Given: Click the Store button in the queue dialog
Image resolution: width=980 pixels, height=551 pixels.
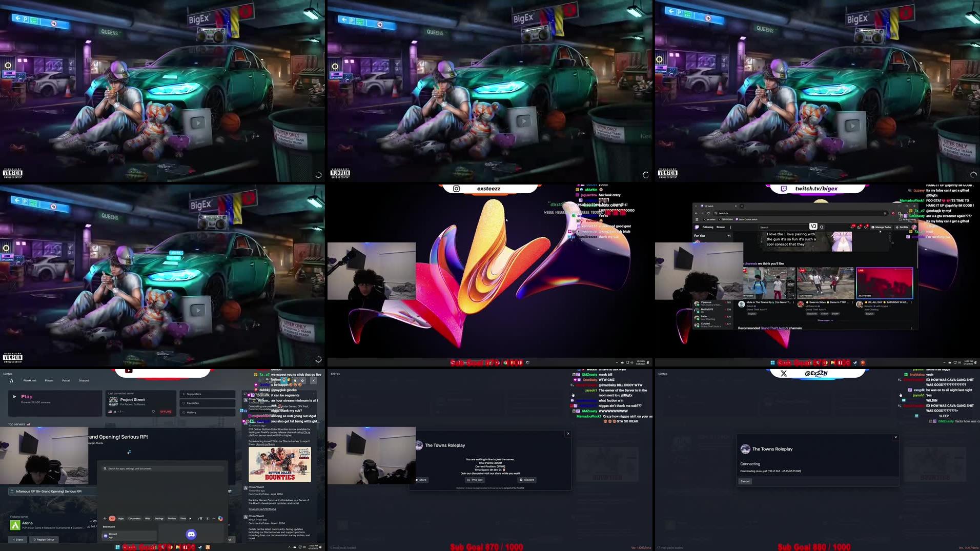Looking at the screenshot, I should 421,480.
